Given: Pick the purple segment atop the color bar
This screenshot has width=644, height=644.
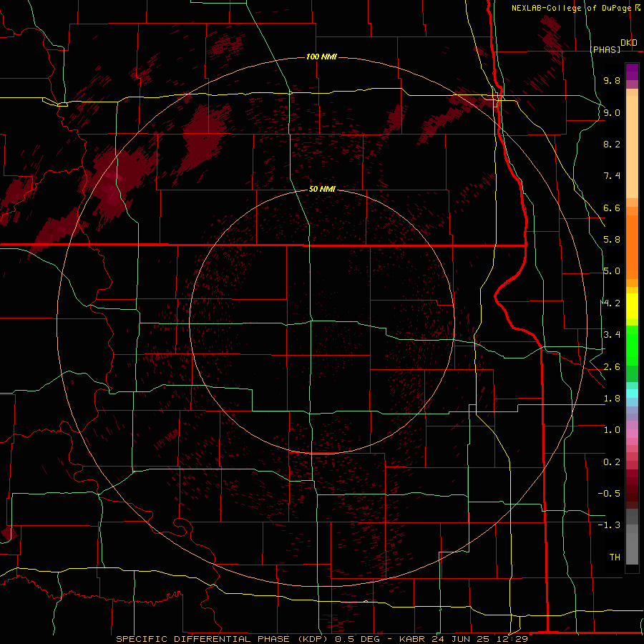Looking at the screenshot, I should (x=632, y=72).
